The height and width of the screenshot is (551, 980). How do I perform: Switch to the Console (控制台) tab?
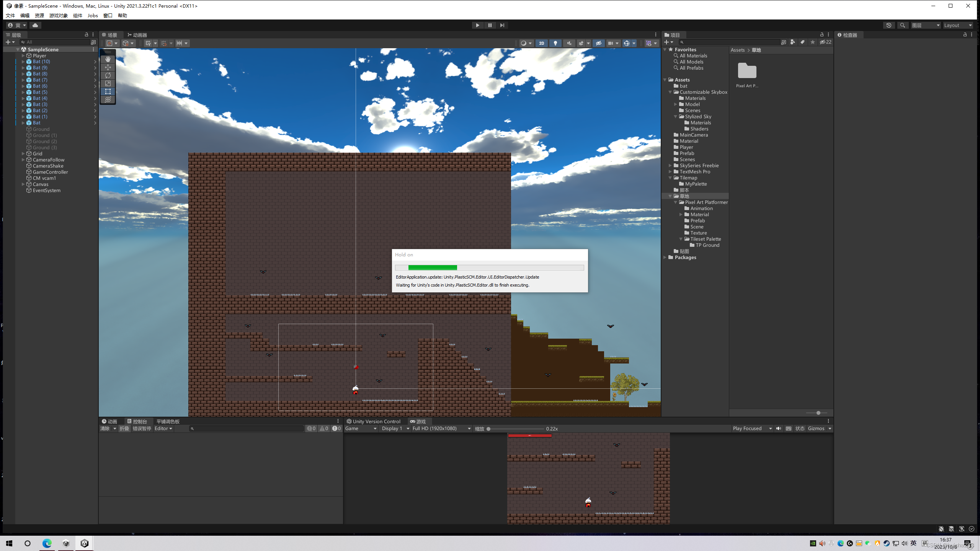click(x=137, y=421)
